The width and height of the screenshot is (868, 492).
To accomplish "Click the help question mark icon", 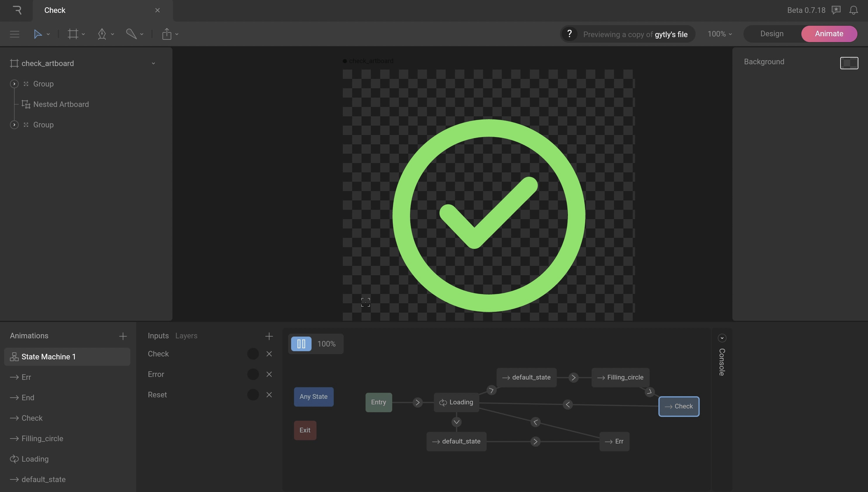I will (x=570, y=34).
